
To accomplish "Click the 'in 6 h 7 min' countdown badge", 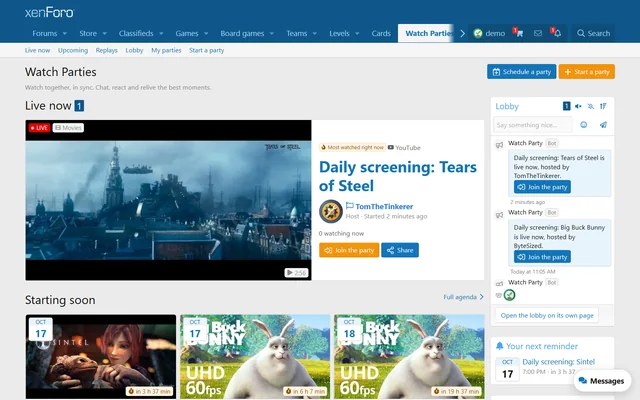I will tap(306, 391).
